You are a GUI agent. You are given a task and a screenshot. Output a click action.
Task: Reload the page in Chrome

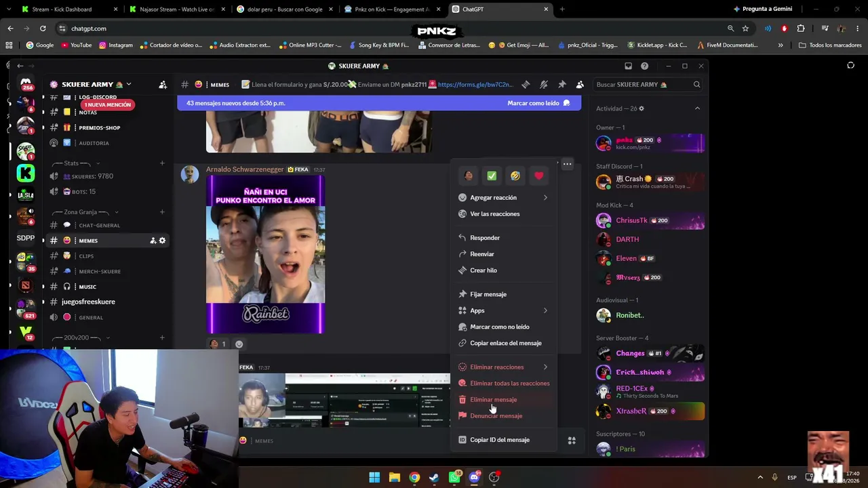tap(43, 28)
